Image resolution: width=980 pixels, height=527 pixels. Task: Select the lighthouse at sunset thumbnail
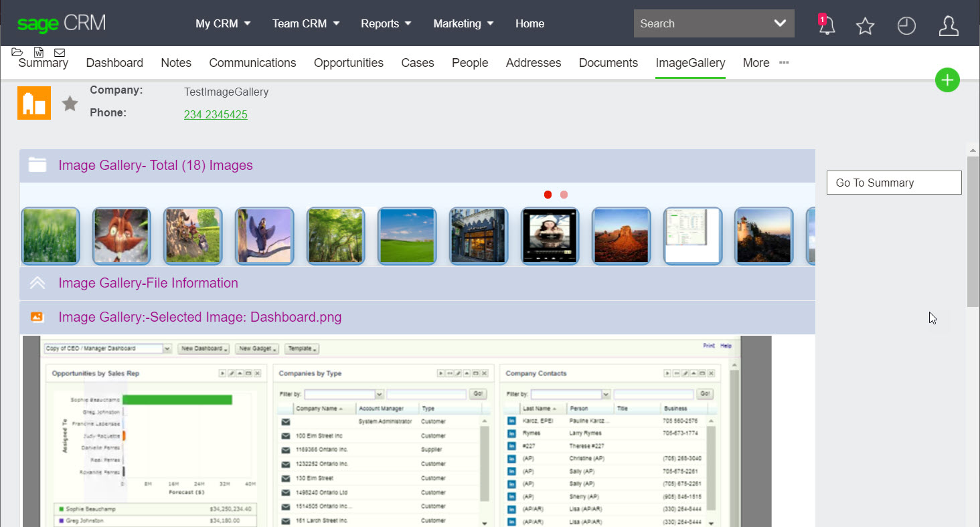coord(764,236)
